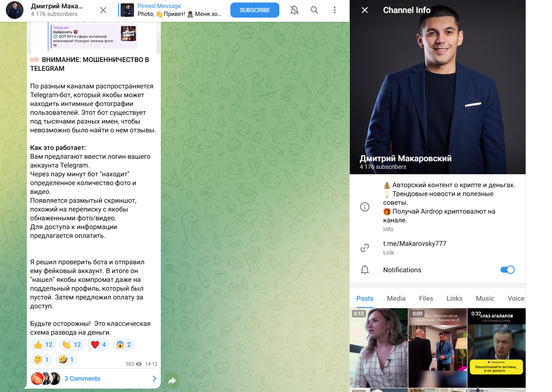Click the channel description text in info panel
The image size is (552, 392).
pyautogui.click(x=449, y=203)
